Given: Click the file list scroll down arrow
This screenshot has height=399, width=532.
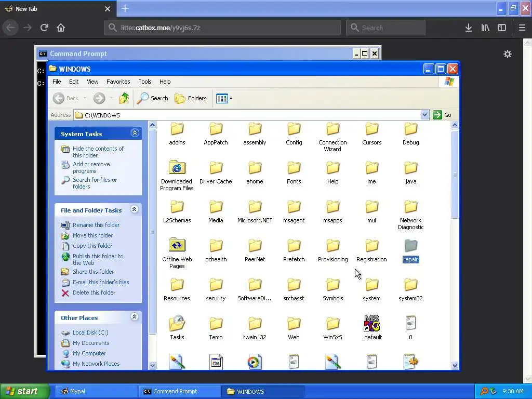Looking at the screenshot, I should pyautogui.click(x=455, y=365).
